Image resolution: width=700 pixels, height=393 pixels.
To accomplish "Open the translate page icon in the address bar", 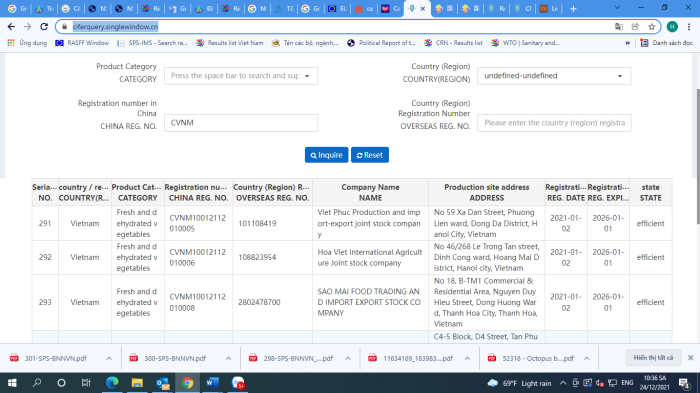I will point(619,27).
